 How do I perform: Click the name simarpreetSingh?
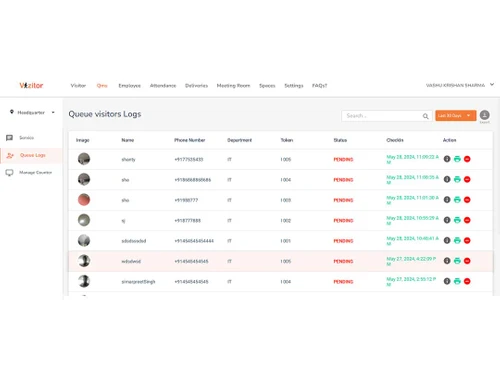[x=138, y=282]
